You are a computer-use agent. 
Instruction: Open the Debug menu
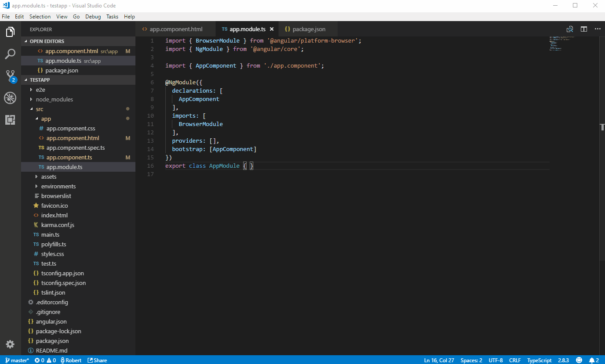point(93,17)
